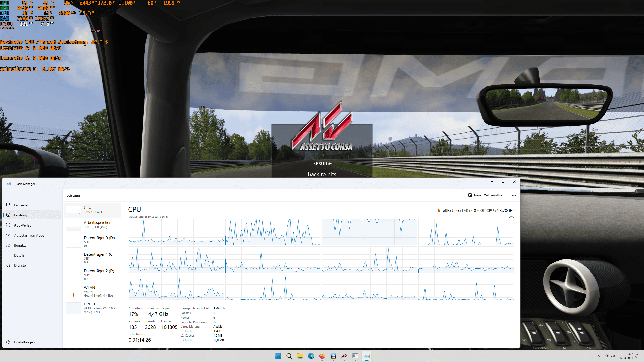Viewport: 644px width, 362px height.
Task: Click the Threads count 2628
Action: [x=150, y=327]
